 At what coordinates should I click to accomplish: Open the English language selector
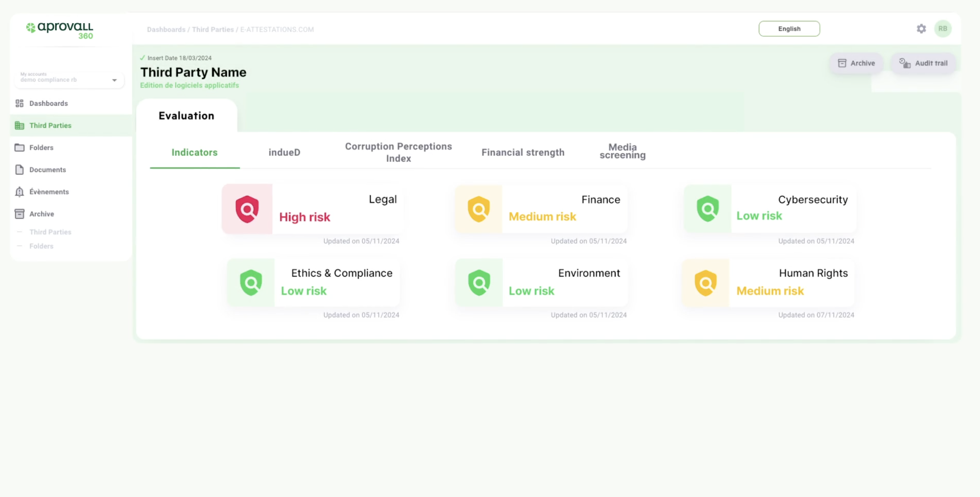(789, 29)
